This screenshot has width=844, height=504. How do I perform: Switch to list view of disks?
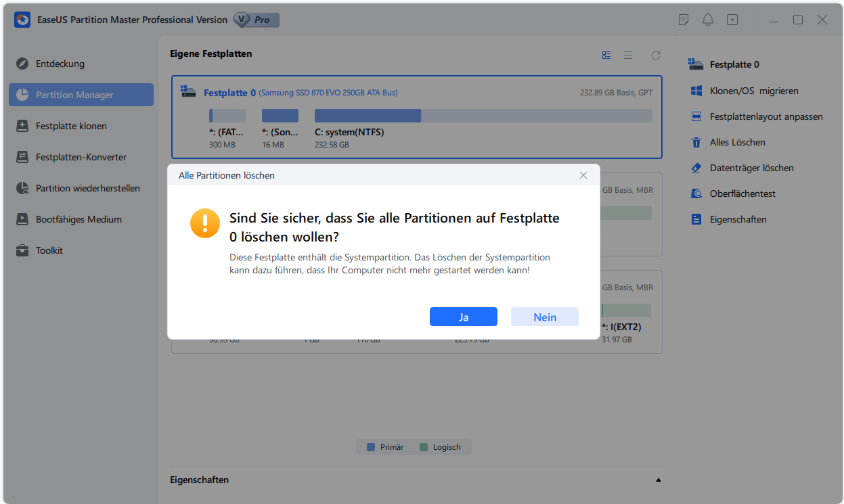tap(628, 55)
